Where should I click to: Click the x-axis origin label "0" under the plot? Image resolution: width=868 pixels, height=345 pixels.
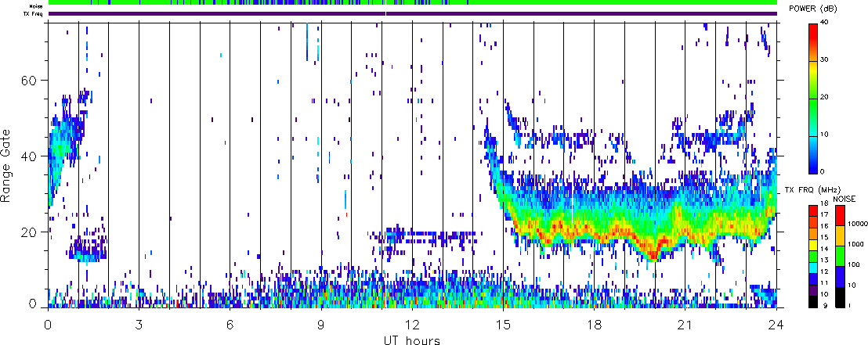point(49,324)
